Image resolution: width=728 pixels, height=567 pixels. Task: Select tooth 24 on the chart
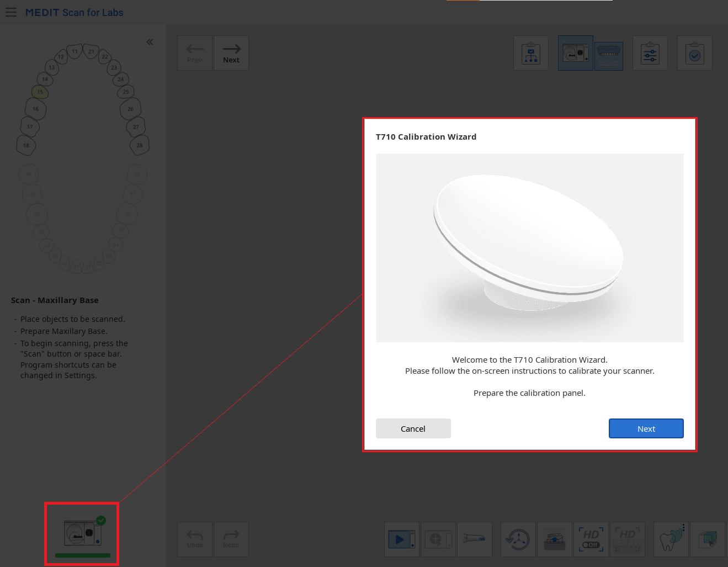(x=120, y=80)
